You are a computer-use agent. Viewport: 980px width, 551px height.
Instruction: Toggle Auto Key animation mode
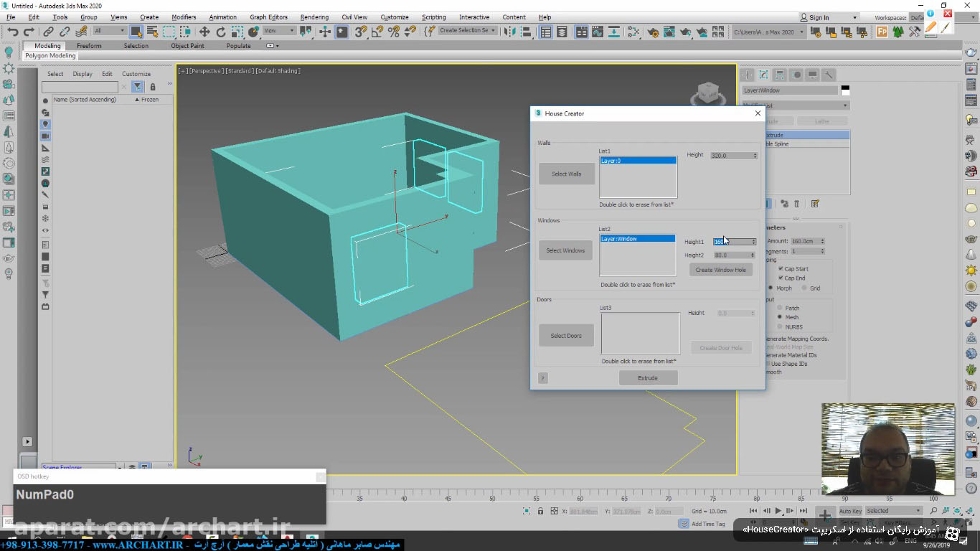pyautogui.click(x=850, y=511)
